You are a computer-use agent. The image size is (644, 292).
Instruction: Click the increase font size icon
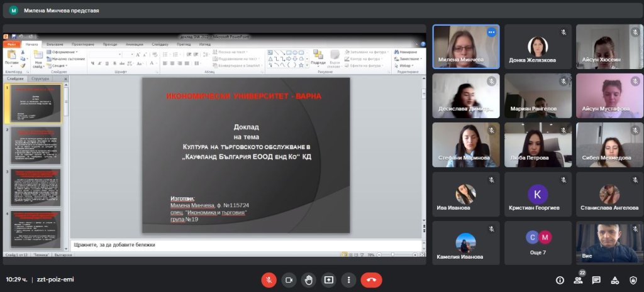tap(138, 55)
